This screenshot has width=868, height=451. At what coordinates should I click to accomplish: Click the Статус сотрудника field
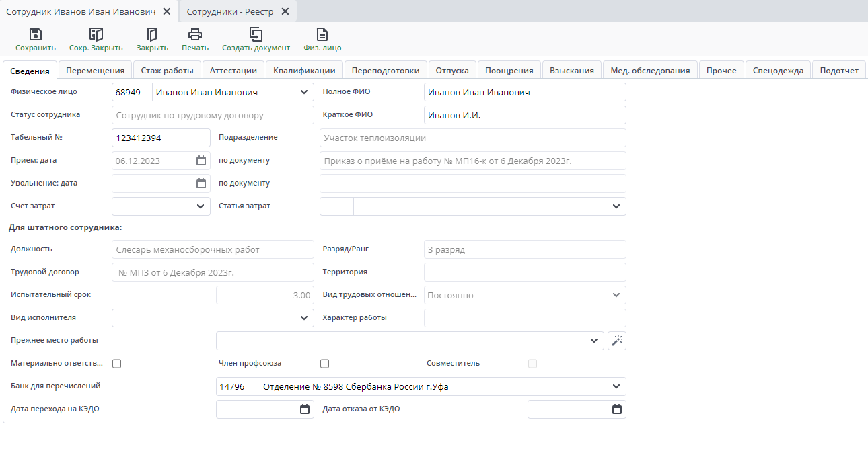pyautogui.click(x=213, y=115)
